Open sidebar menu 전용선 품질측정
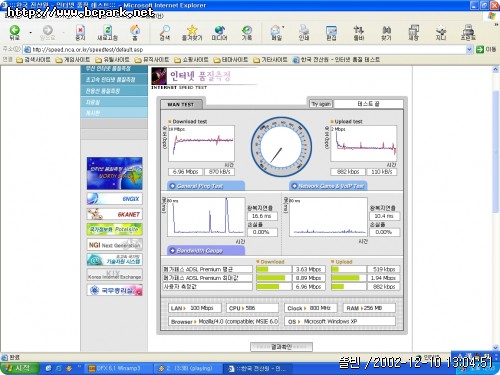The image size is (500, 375). click(114, 91)
